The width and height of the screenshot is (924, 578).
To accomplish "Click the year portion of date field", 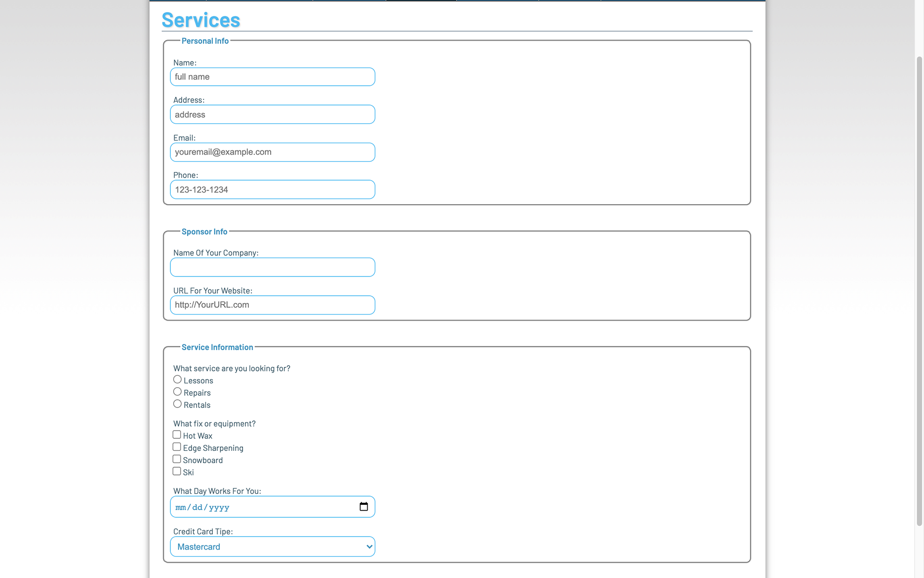I will click(x=219, y=507).
